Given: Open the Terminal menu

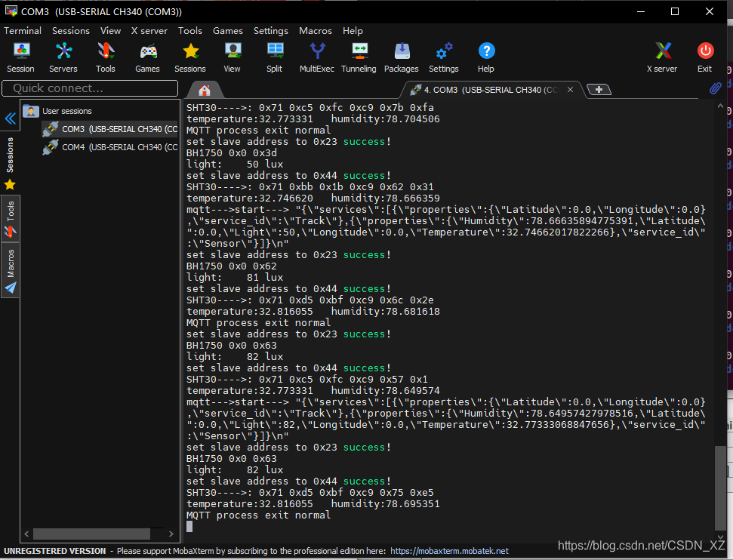Looking at the screenshot, I should pos(23,31).
